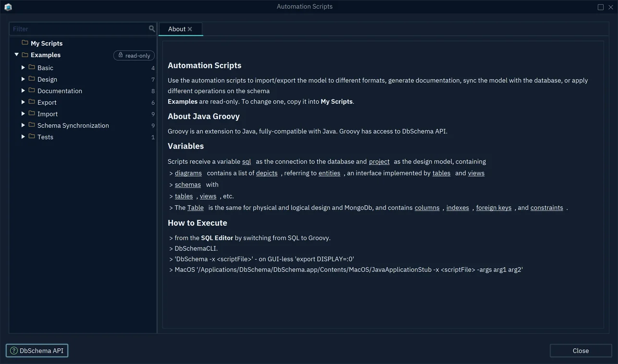Click the My Scripts folder icon
Viewport: 618px width, 364px height.
click(25, 43)
